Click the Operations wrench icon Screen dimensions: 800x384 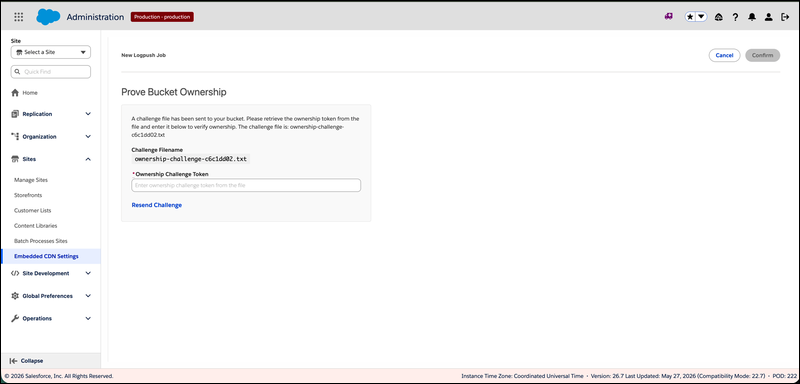coord(15,318)
